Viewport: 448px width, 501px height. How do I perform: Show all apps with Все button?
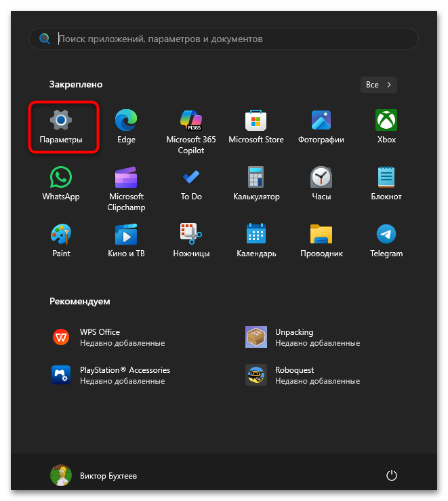click(379, 85)
